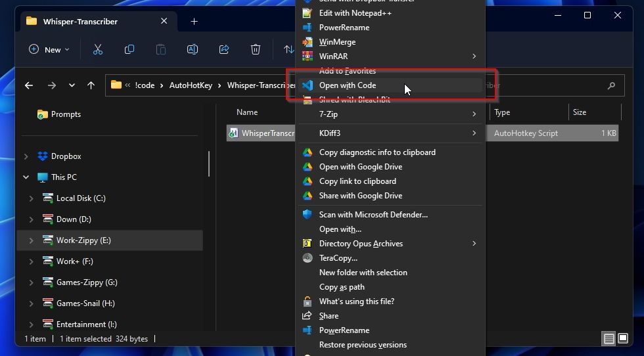Click the Cut scissors icon in toolbar

[98, 49]
